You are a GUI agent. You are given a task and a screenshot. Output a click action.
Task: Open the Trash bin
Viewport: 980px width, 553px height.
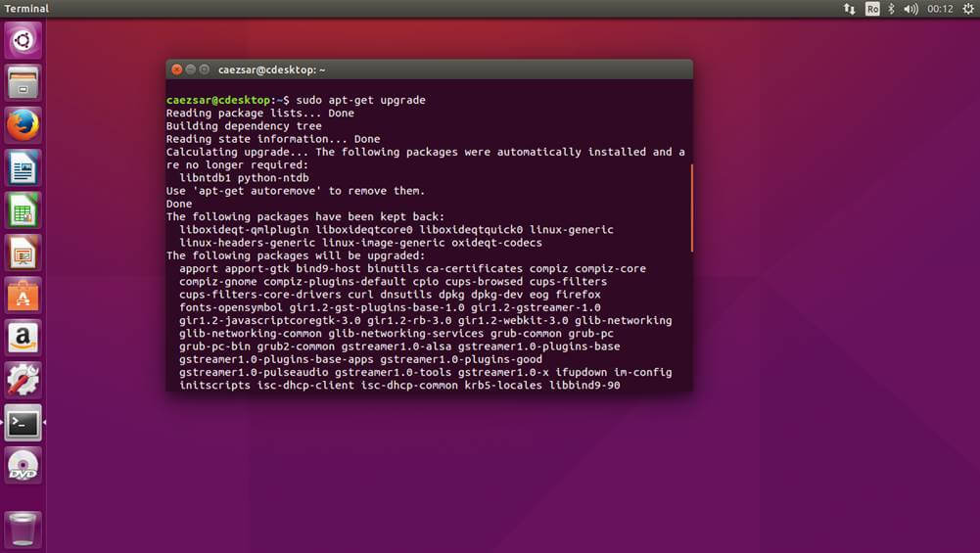coord(23,527)
